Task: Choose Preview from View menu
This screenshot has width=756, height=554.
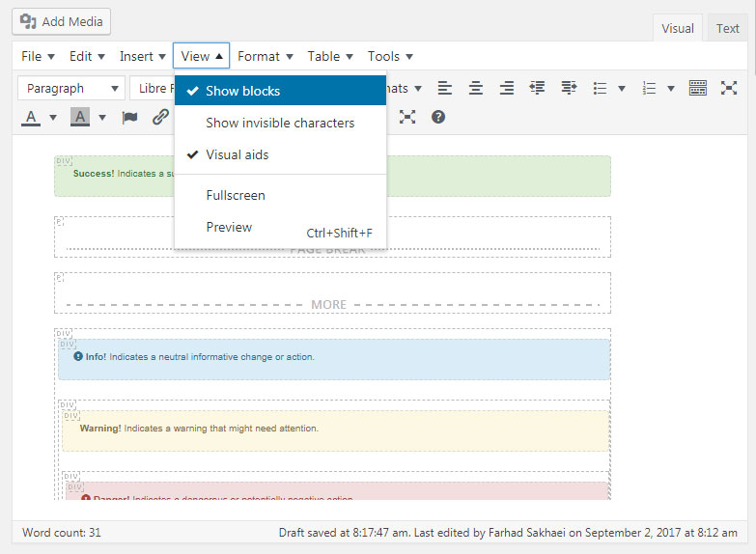Action: 280,227
